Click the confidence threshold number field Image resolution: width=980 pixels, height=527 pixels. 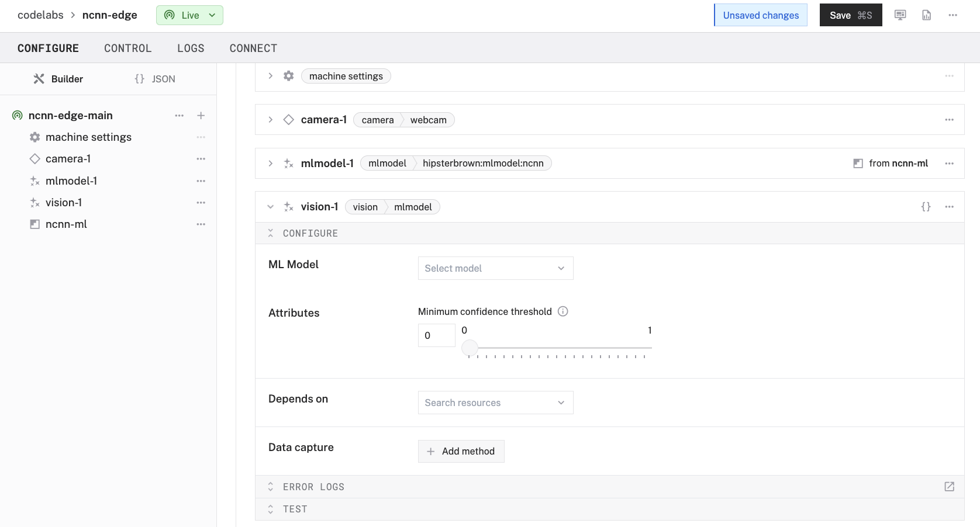click(x=437, y=335)
